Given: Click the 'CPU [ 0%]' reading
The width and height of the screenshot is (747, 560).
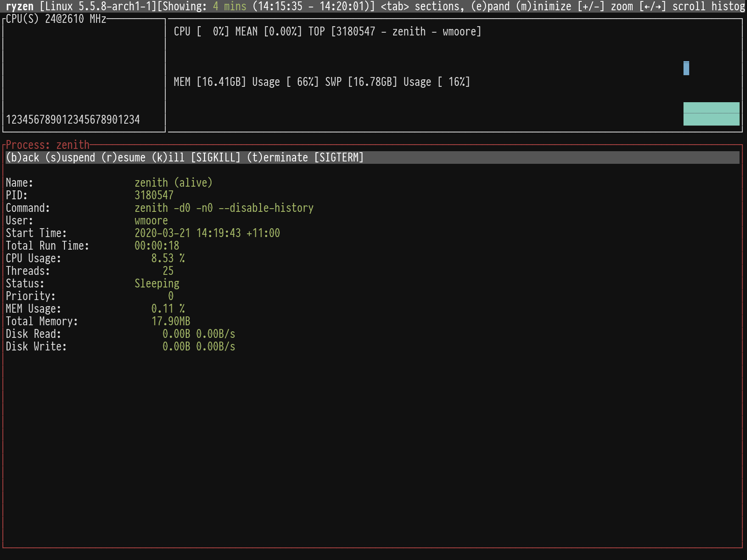Looking at the screenshot, I should pyautogui.click(x=202, y=32).
